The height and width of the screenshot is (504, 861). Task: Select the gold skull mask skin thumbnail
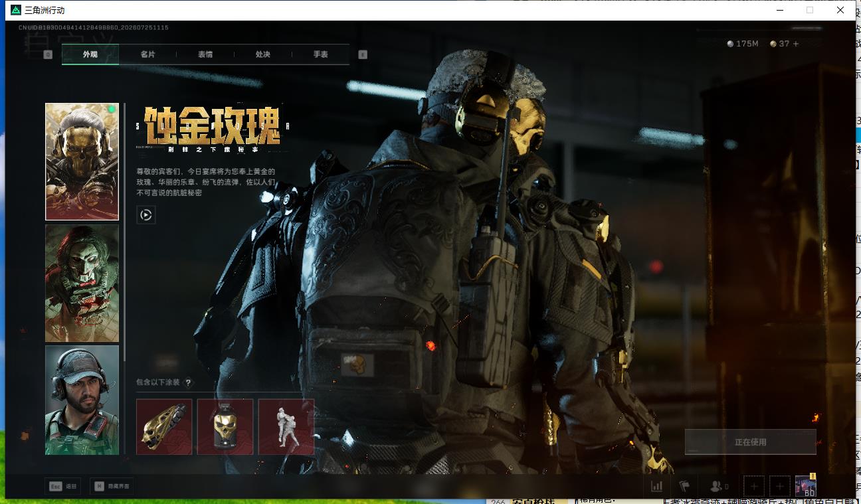[82, 161]
